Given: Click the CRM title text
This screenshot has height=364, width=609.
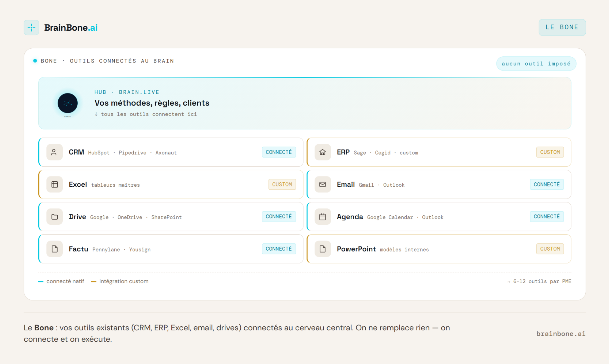Looking at the screenshot, I should pyautogui.click(x=76, y=152).
